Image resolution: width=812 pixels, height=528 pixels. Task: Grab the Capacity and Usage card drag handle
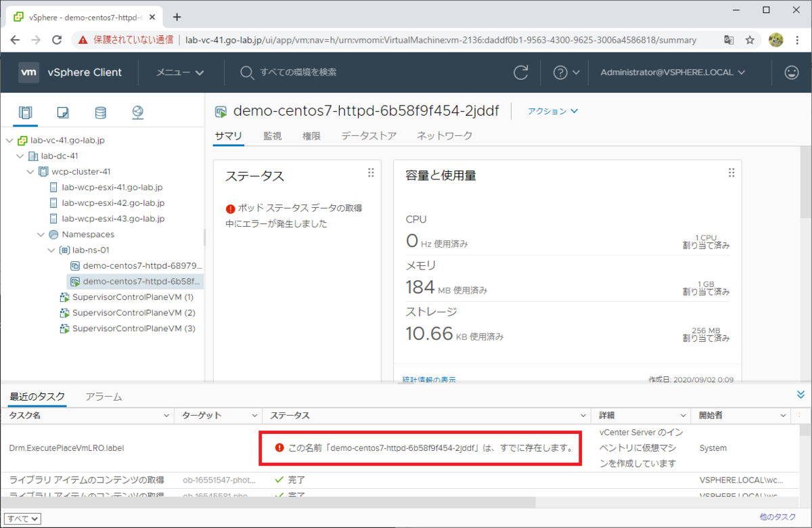731,173
